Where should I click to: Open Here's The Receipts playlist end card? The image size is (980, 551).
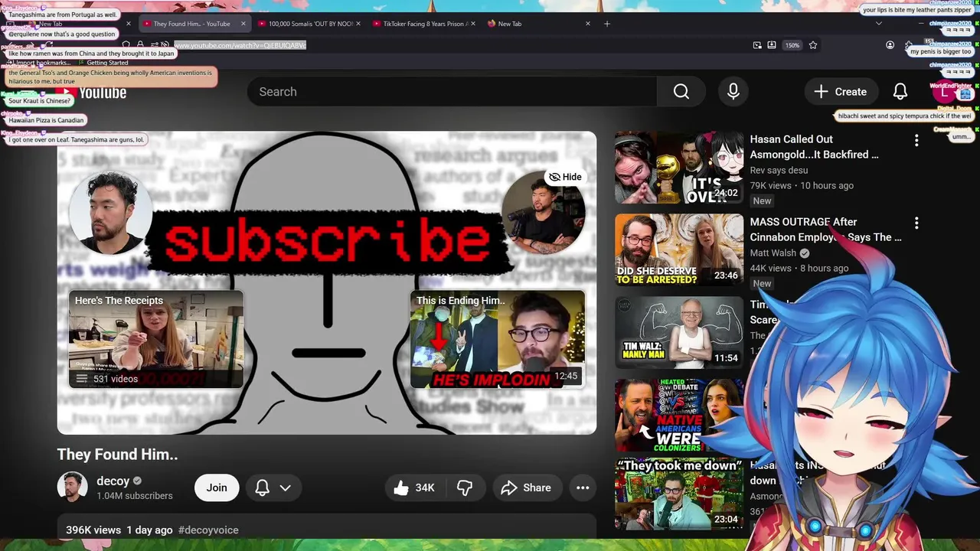click(x=156, y=339)
